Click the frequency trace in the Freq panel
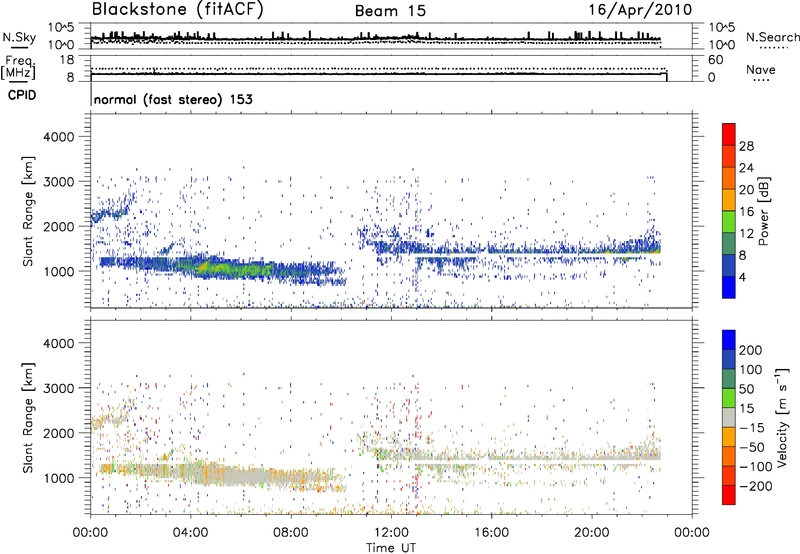 [x=379, y=74]
